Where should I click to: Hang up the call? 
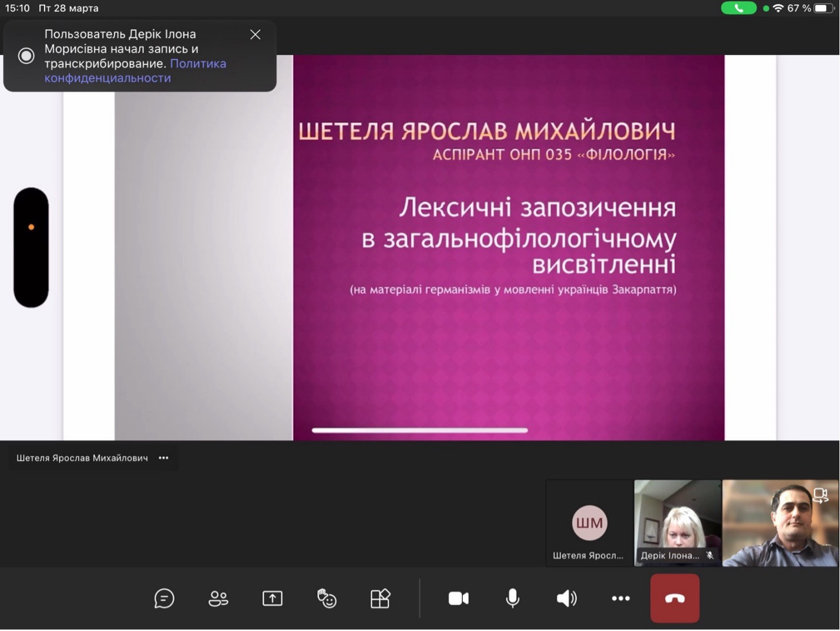click(675, 599)
